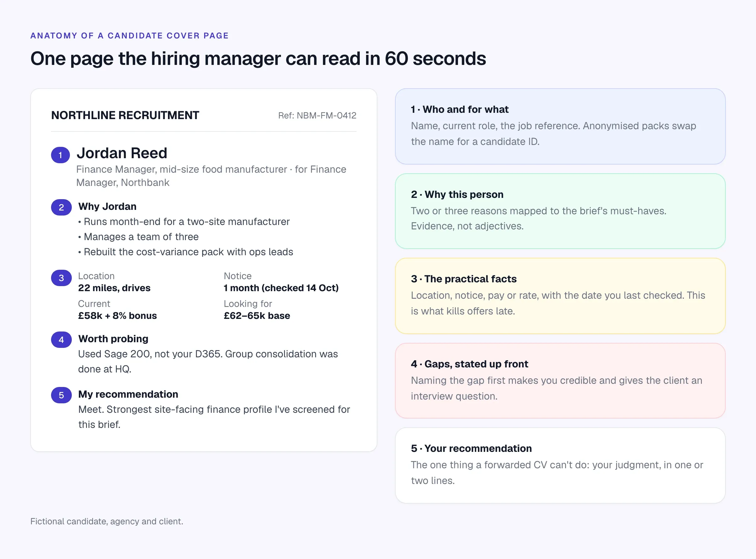Click the text 'The one thing a forwarded CV can't do'
This screenshot has height=559, width=756.
click(500, 465)
